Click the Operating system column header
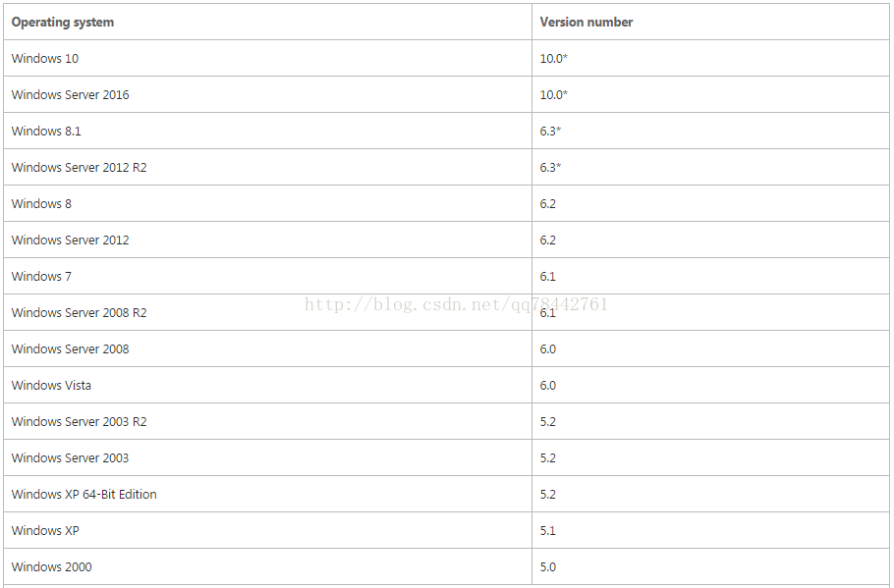 63,23
